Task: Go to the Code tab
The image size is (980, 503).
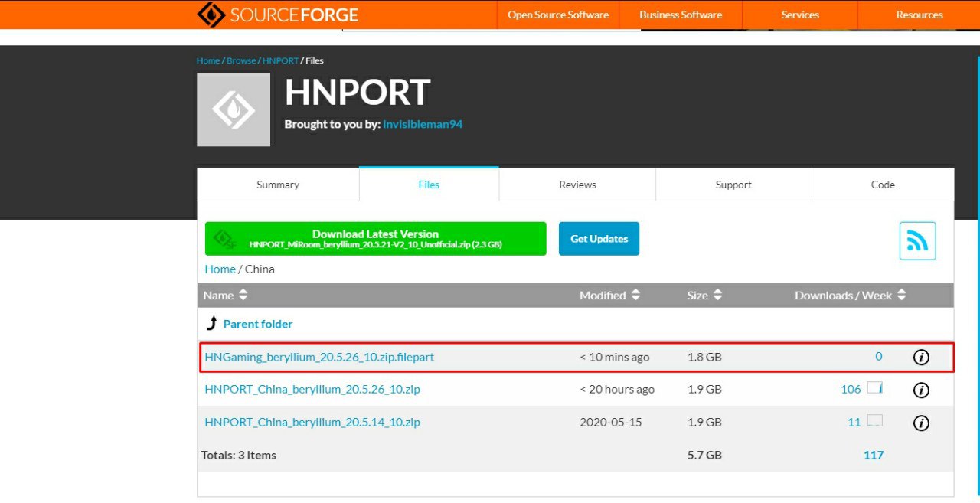Action: pos(883,185)
